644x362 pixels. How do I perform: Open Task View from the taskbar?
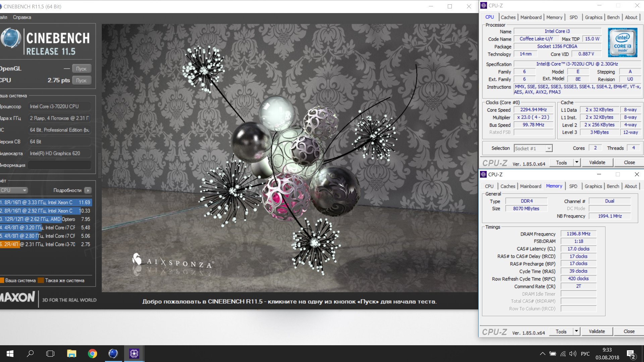[x=50, y=354]
